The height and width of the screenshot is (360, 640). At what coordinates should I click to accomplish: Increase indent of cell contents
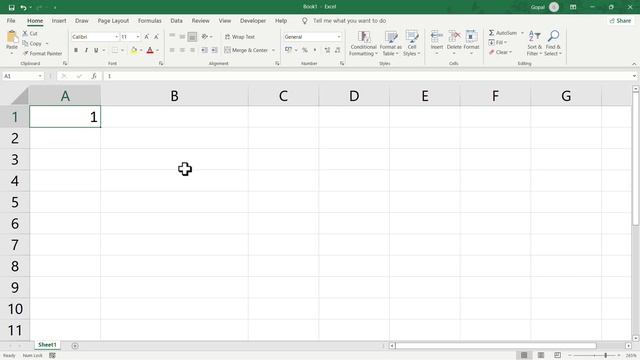(x=214, y=50)
